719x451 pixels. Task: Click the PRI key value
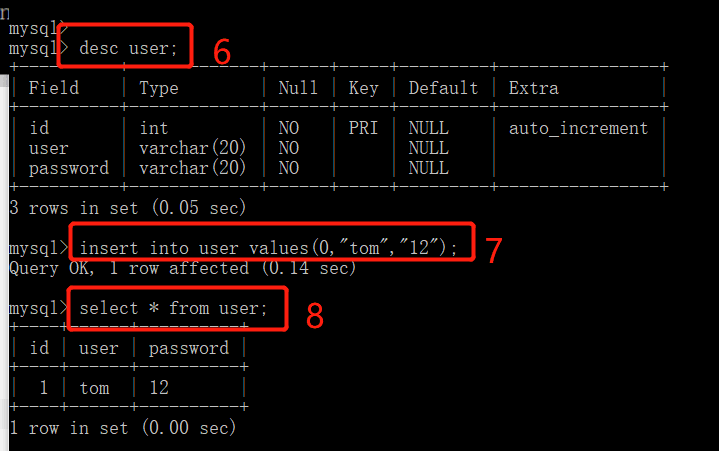coord(363,128)
